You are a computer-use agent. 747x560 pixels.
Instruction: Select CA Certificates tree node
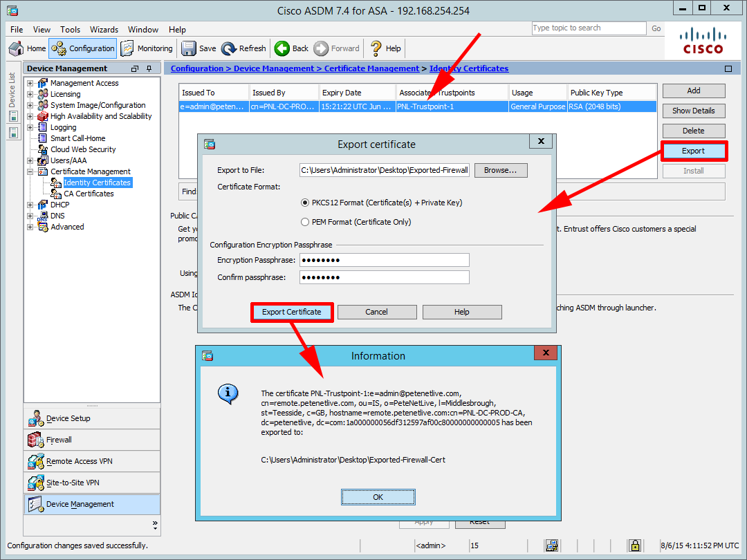[x=89, y=194]
